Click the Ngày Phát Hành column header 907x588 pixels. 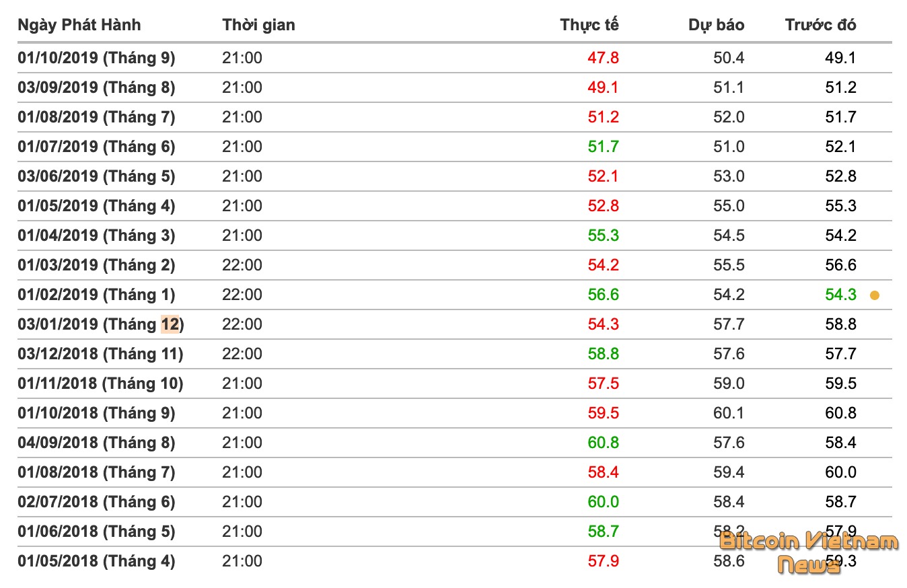pos(79,25)
